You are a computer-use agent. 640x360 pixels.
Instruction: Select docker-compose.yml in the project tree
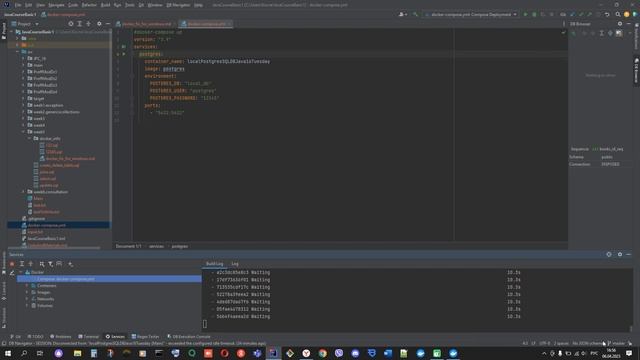click(47, 225)
